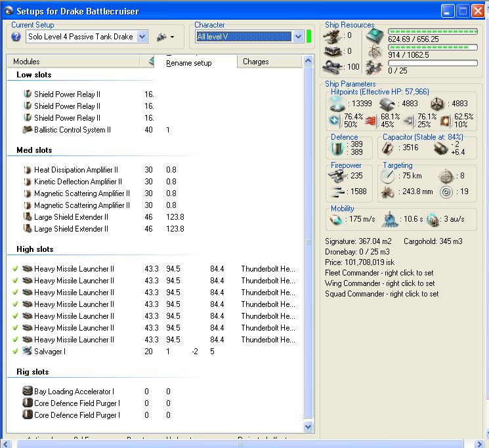Click the drone bandwidth icon
Viewport: 489px width, 448px height.
[374, 67]
